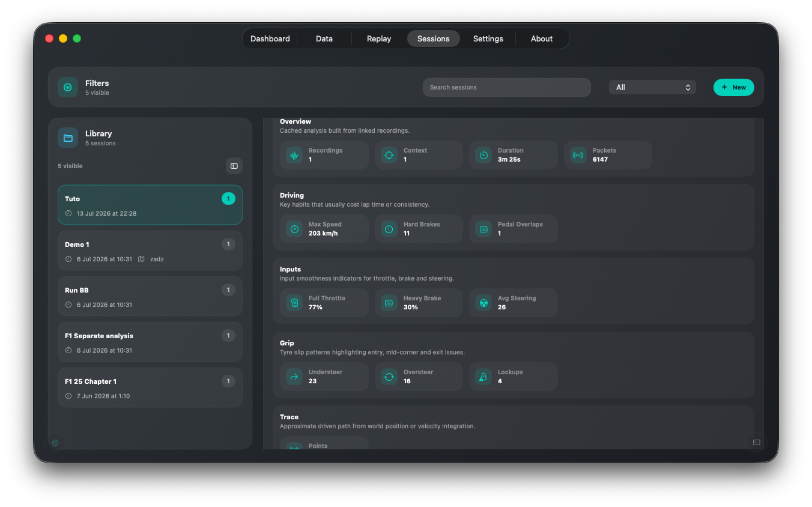Click the Lockups icon
The height and width of the screenshot is (507, 812).
click(x=483, y=377)
